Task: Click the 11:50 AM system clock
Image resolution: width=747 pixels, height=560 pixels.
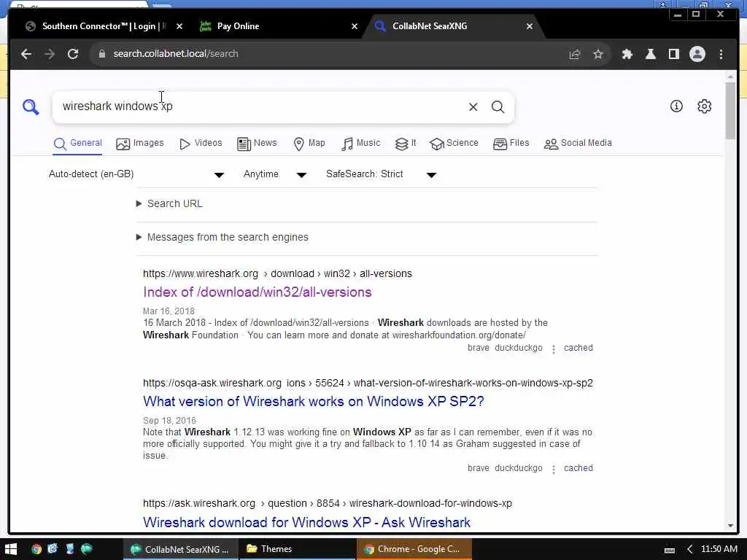Action: click(x=719, y=550)
